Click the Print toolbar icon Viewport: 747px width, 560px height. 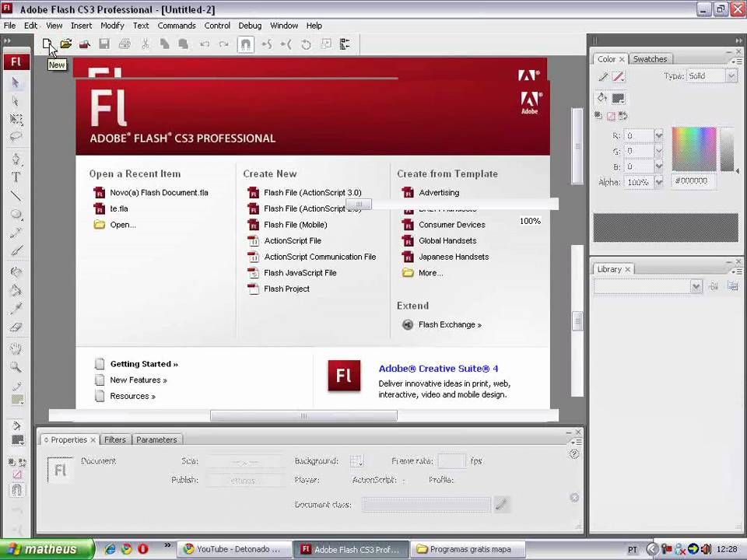124,44
